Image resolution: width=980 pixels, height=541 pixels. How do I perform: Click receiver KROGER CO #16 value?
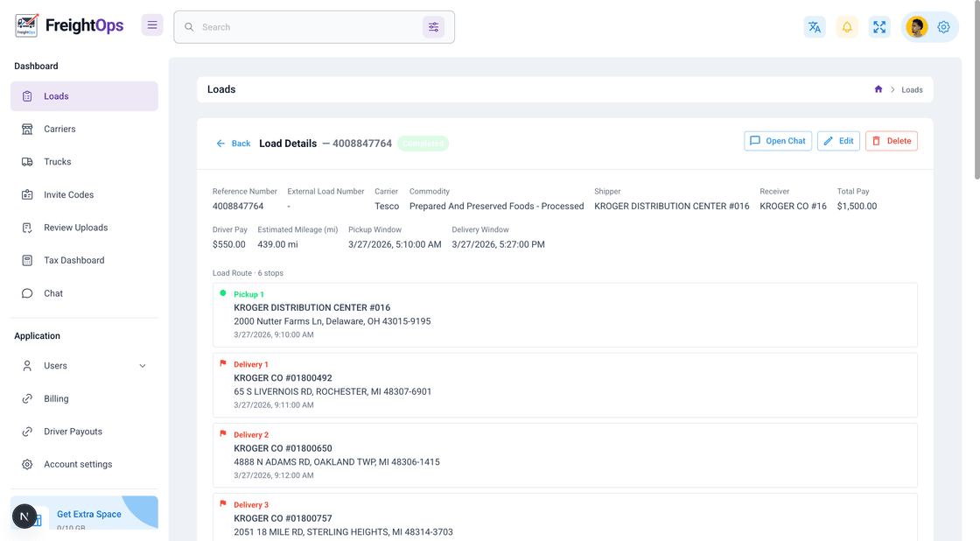[793, 206]
